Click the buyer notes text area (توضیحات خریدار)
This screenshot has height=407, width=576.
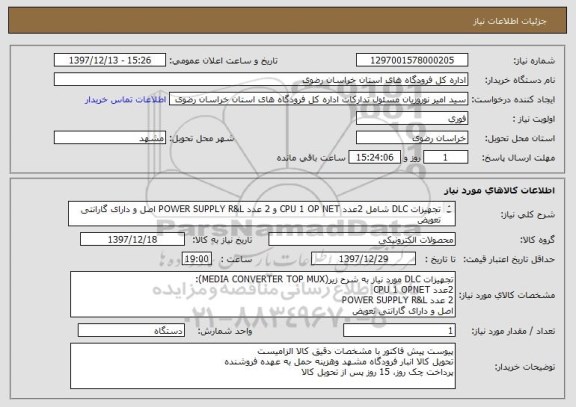click(263, 366)
